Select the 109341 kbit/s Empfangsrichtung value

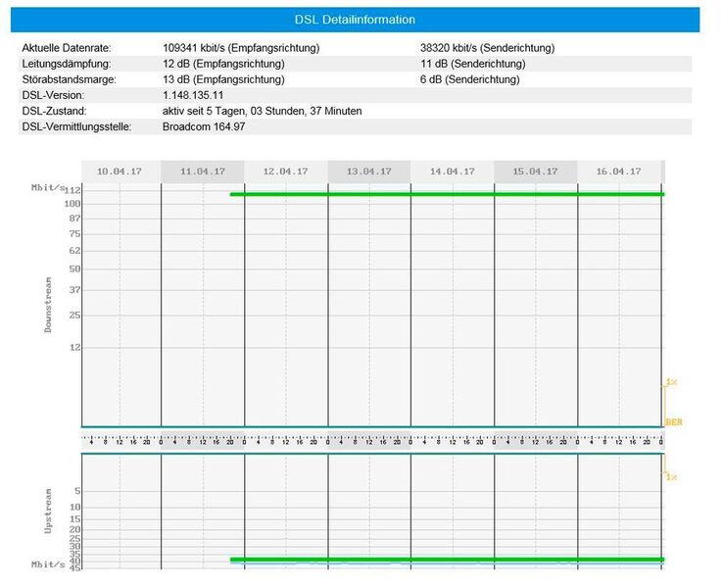point(241,48)
